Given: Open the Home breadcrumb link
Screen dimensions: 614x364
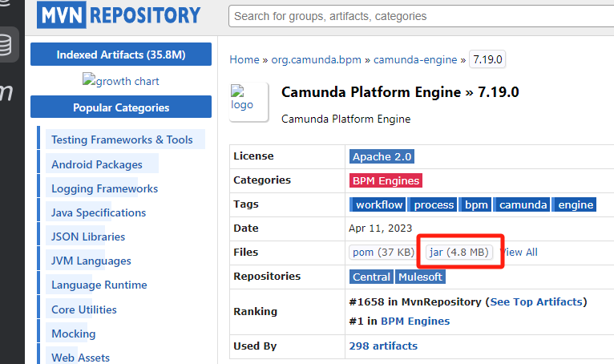Looking at the screenshot, I should point(244,59).
